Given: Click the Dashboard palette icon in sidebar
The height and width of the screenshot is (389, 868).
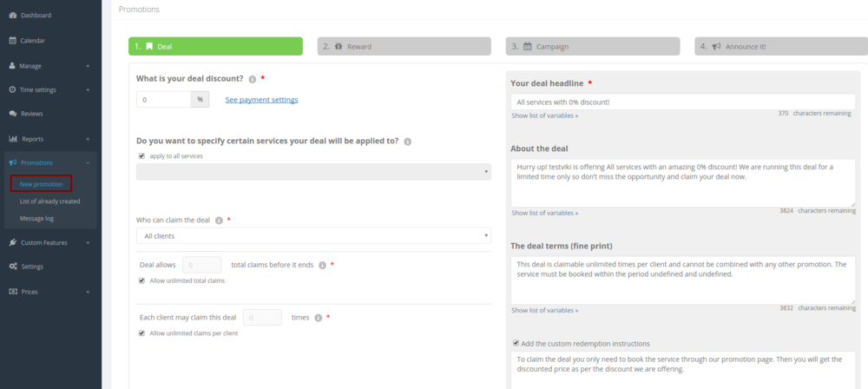Looking at the screenshot, I should click(x=12, y=16).
